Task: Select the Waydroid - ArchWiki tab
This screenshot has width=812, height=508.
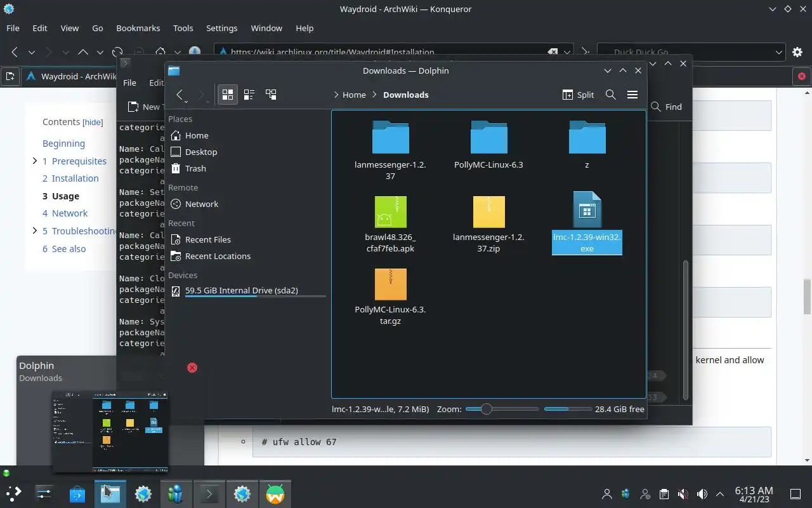Action: click(x=71, y=76)
